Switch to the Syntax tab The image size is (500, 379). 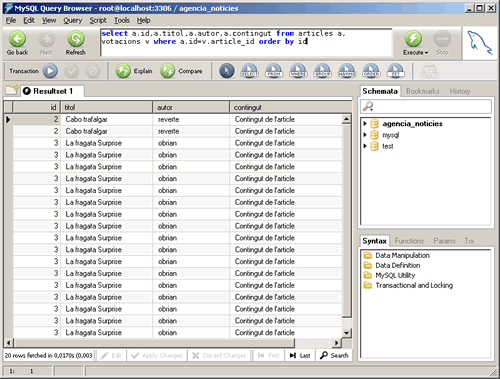click(x=374, y=241)
